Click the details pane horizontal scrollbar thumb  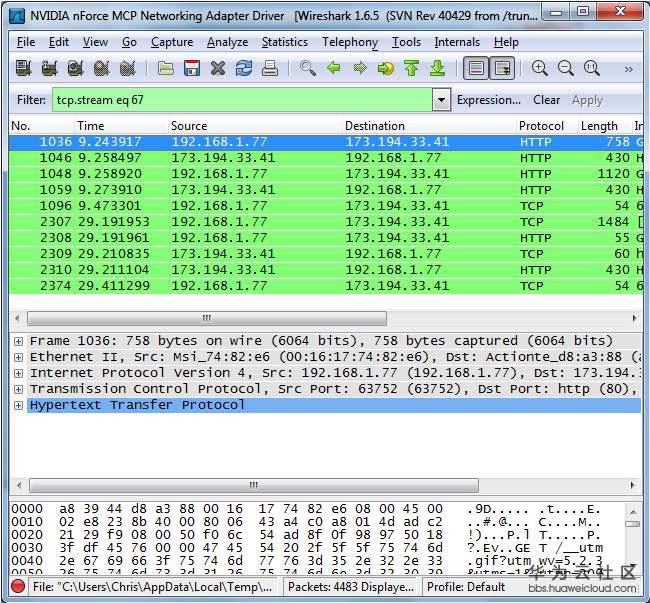coord(254,485)
